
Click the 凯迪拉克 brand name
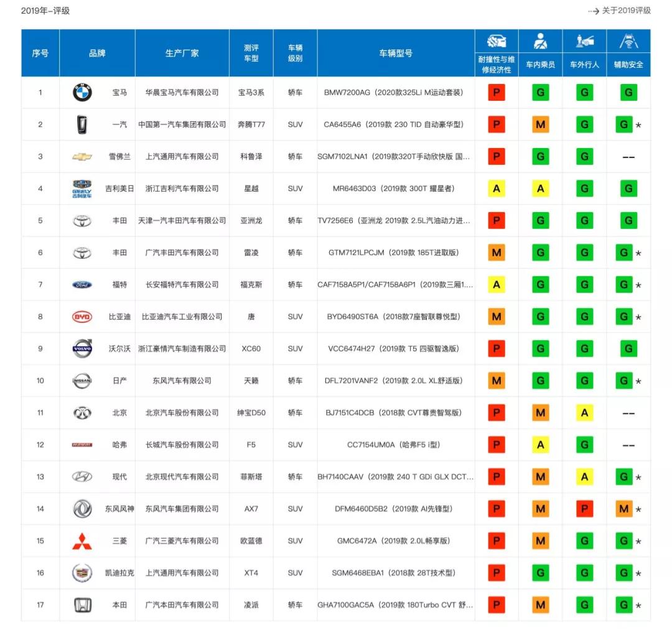click(x=119, y=573)
